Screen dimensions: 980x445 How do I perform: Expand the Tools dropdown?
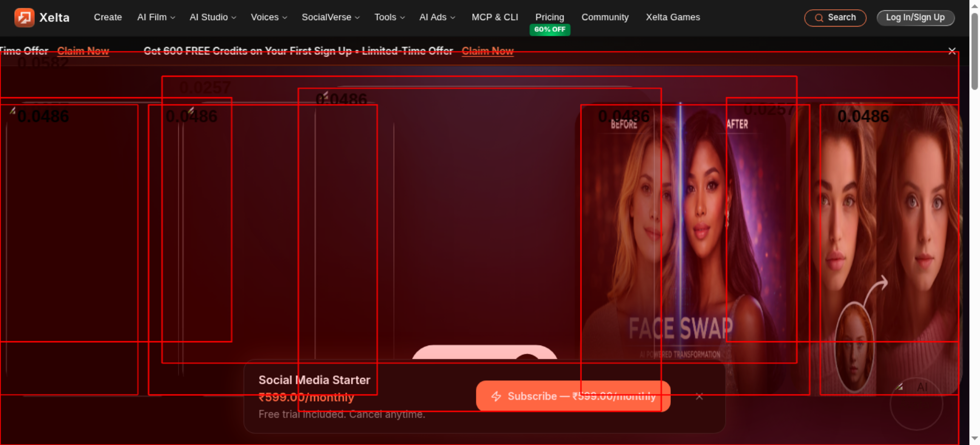(390, 17)
